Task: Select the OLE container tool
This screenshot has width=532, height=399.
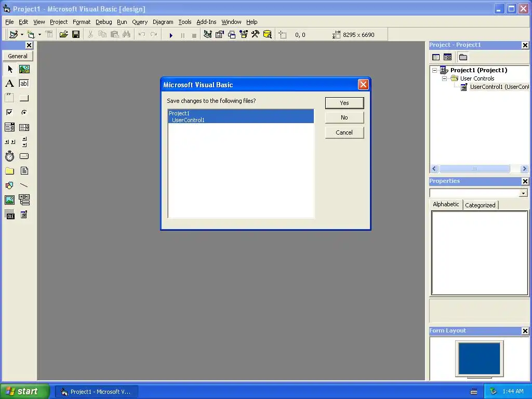Action: coord(10,215)
